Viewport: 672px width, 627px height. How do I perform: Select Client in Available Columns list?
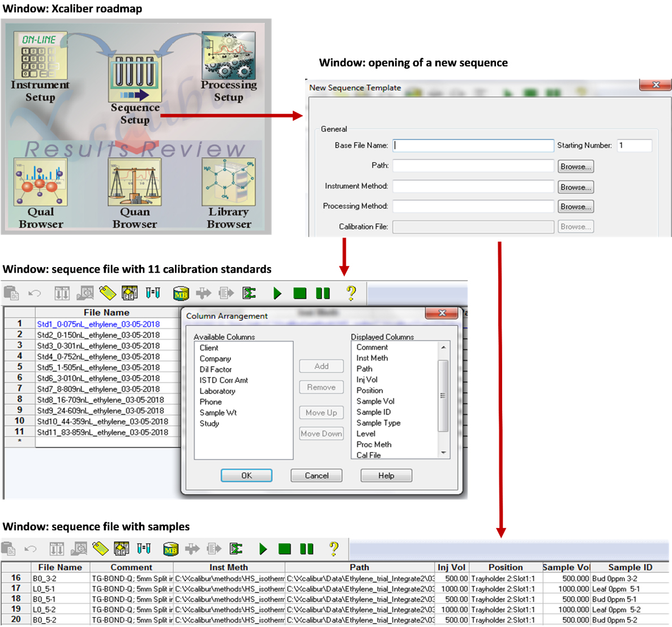[x=209, y=348]
